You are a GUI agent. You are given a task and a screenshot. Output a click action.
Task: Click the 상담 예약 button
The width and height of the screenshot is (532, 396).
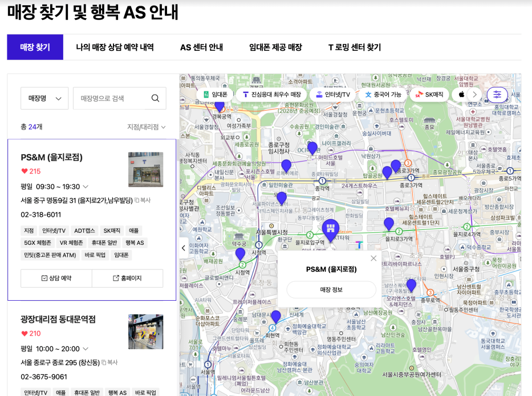(x=56, y=278)
